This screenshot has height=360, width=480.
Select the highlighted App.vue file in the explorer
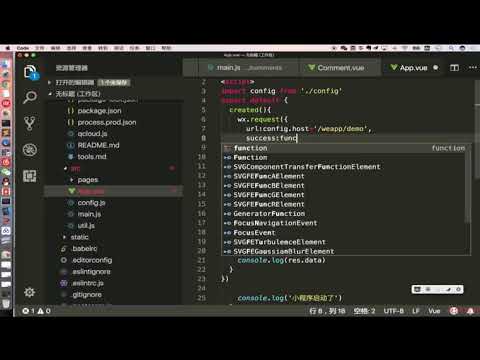tap(113, 191)
